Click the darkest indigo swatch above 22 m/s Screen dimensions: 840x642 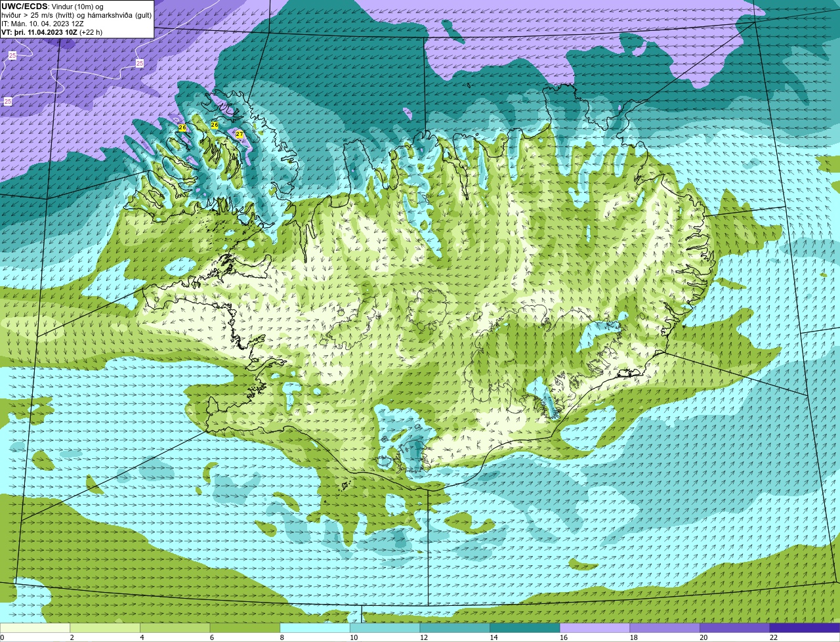point(805,628)
